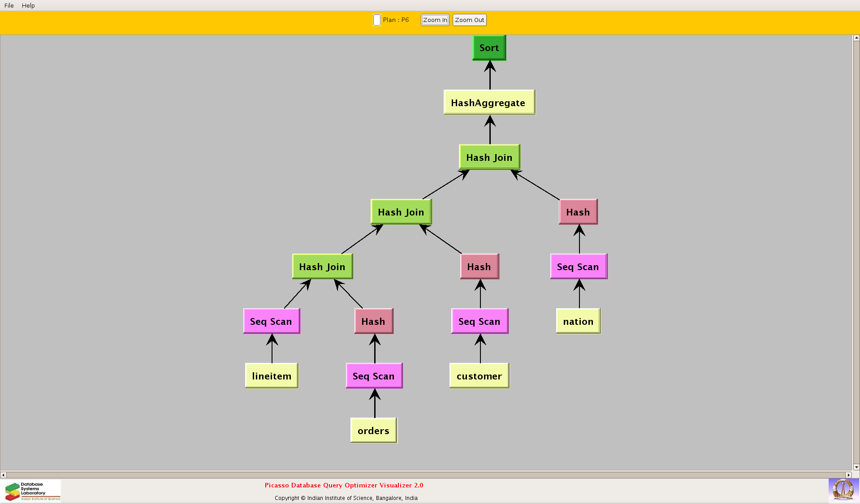Click the horizontal scrollbar right arrow
Screen dimensions: 860x504
coord(848,475)
